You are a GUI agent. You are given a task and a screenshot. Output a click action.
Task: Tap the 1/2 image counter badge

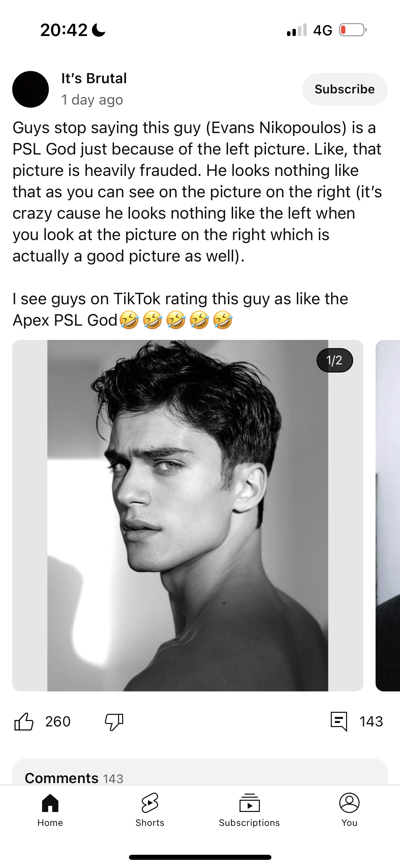(335, 360)
